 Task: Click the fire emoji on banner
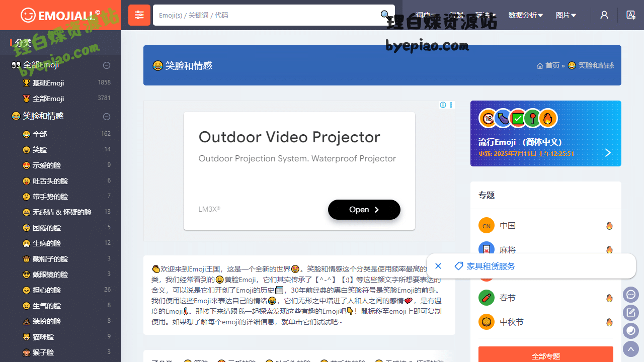[548, 118]
